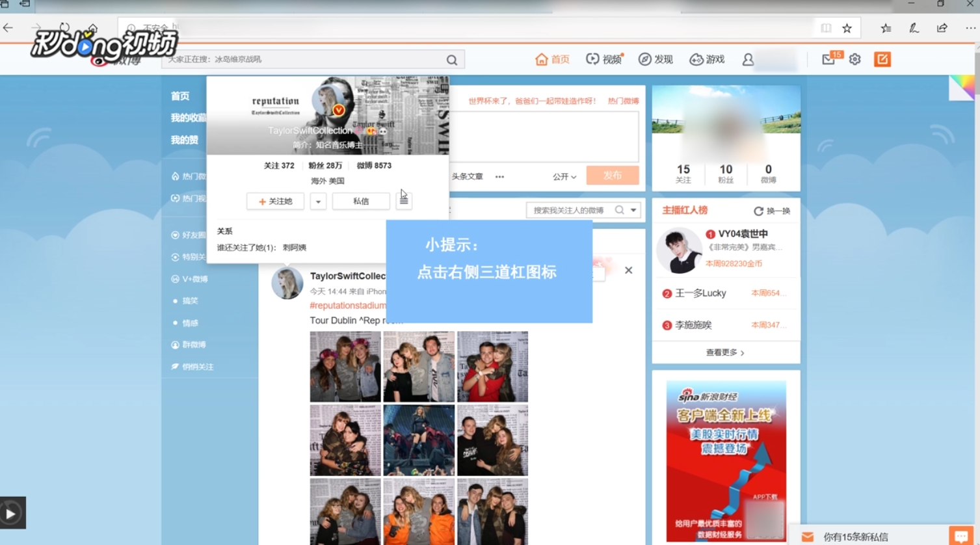Screen dimensions: 980x545
Task: Click the orange 发布 publish button
Action: tap(612, 176)
